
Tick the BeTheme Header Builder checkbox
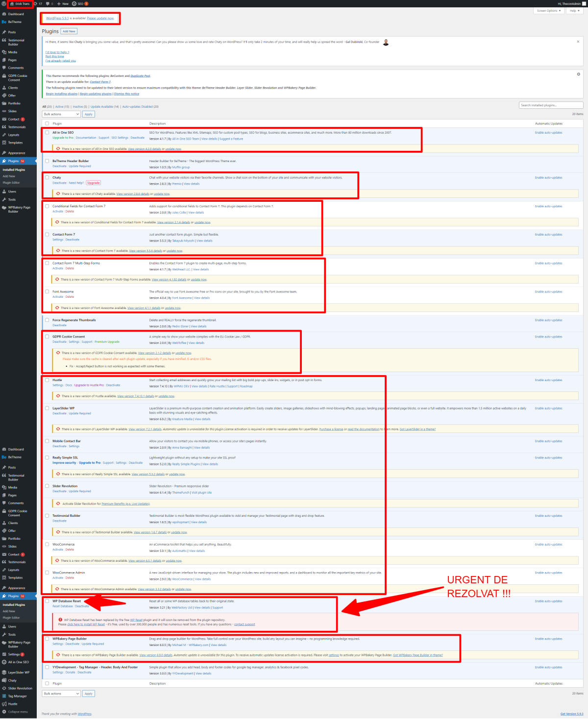[x=47, y=161]
